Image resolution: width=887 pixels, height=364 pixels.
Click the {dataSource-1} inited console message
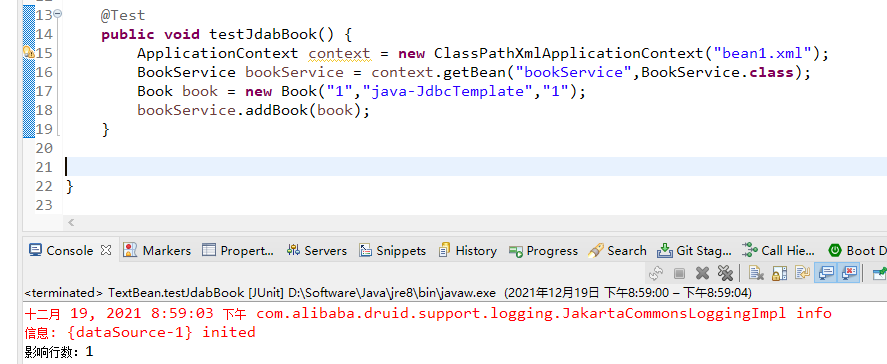140,332
